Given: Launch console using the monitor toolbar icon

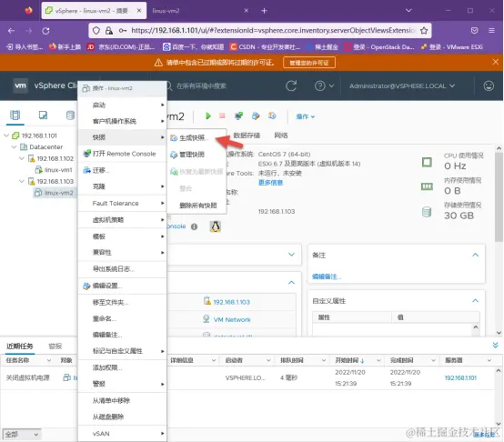Looking at the screenshot, I should tap(238, 116).
